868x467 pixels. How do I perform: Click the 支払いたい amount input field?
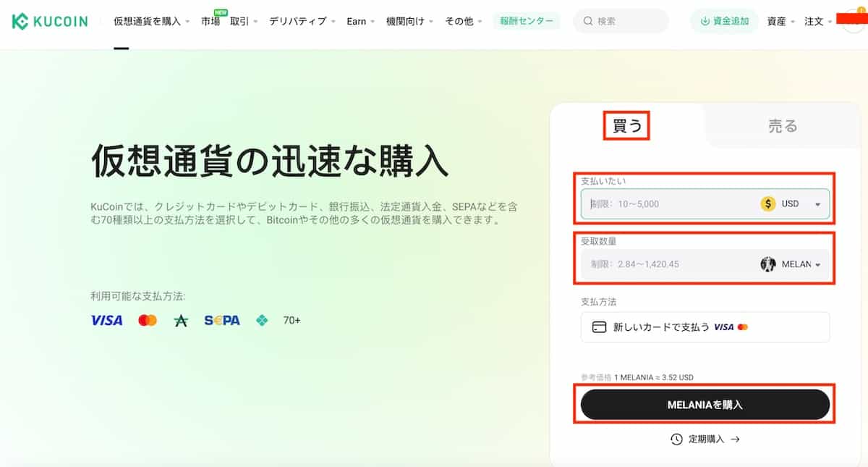[x=705, y=203]
